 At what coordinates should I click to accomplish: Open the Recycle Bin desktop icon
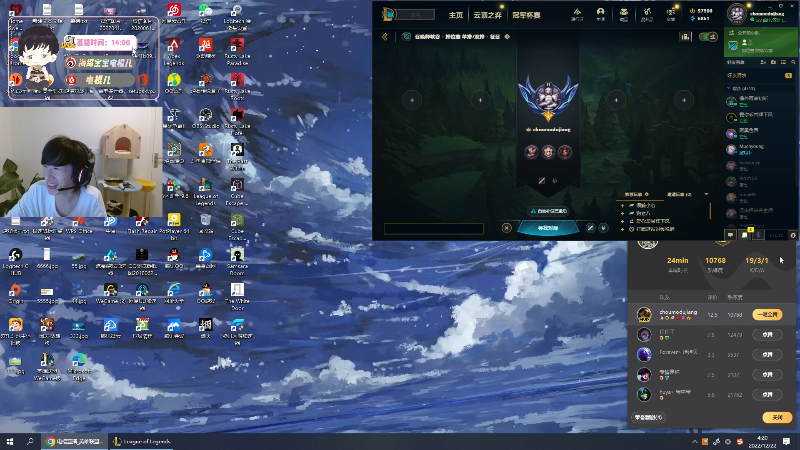[205, 223]
